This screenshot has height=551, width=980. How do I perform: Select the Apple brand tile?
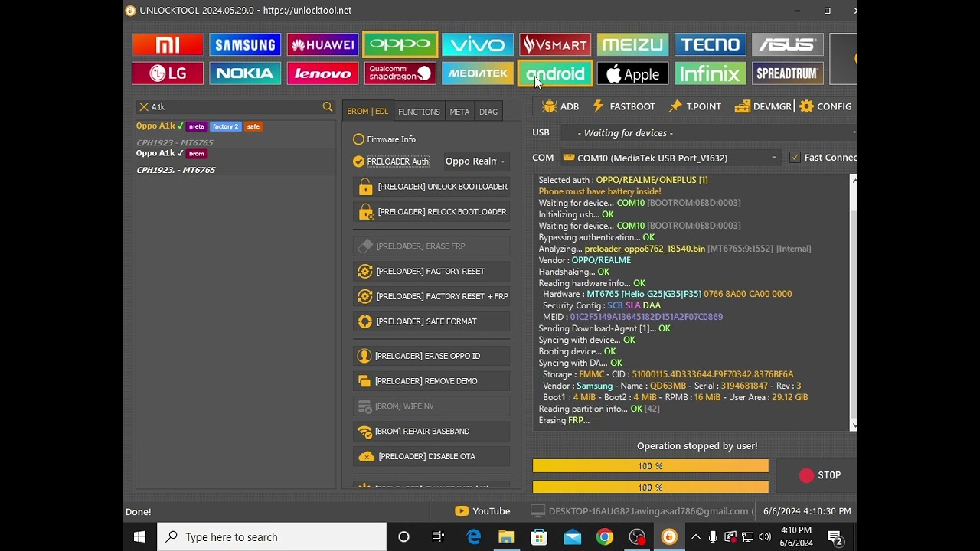click(632, 73)
